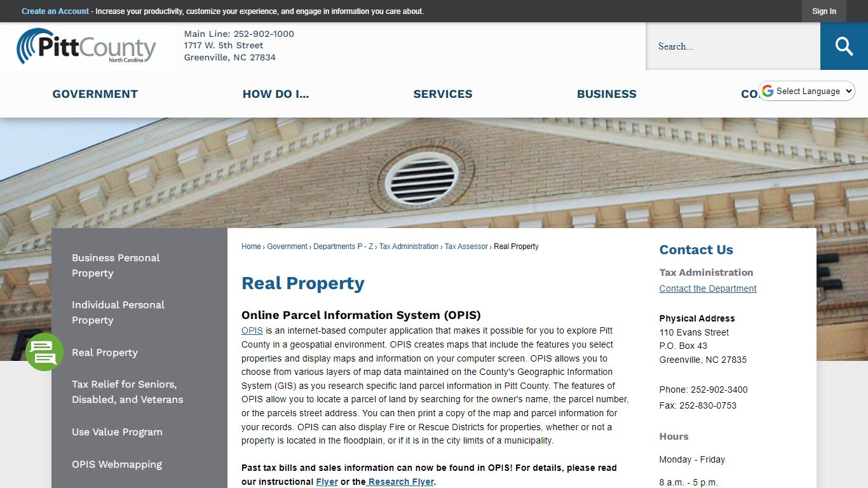This screenshot has width=868, height=488.
Task: Go to Home breadcrumb link
Action: (x=251, y=247)
